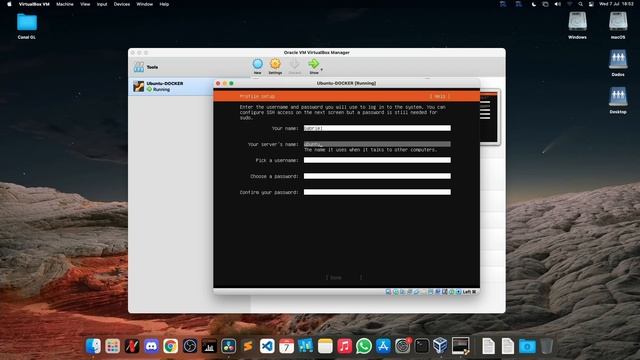The height and width of the screenshot is (360, 640).
Task: Open the blue folder stack in the dock
Action: click(527, 346)
